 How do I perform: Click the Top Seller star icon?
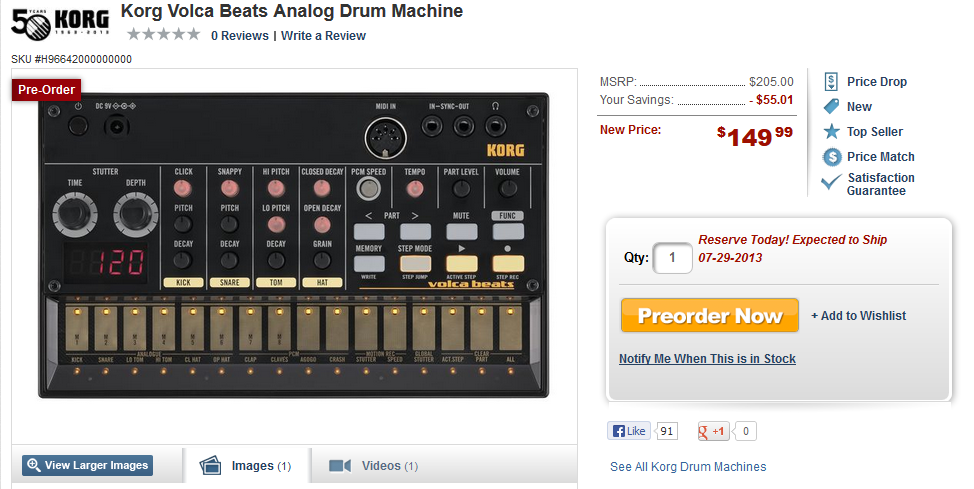click(x=831, y=132)
